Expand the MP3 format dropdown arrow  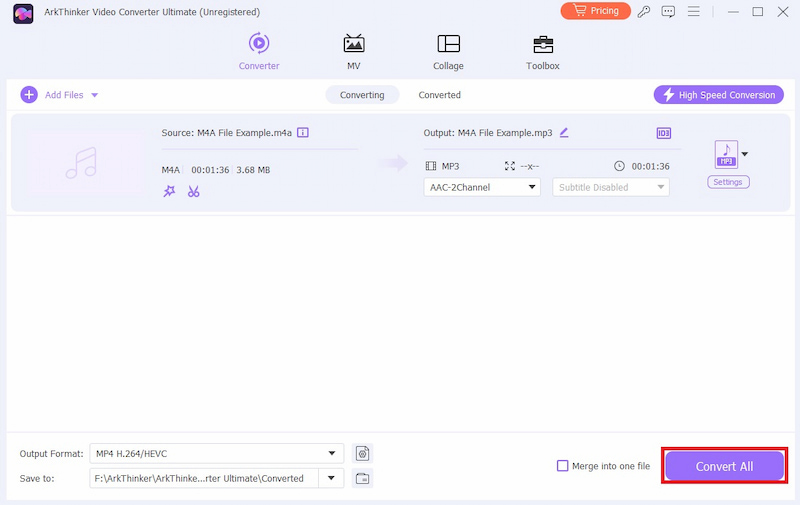(x=744, y=154)
